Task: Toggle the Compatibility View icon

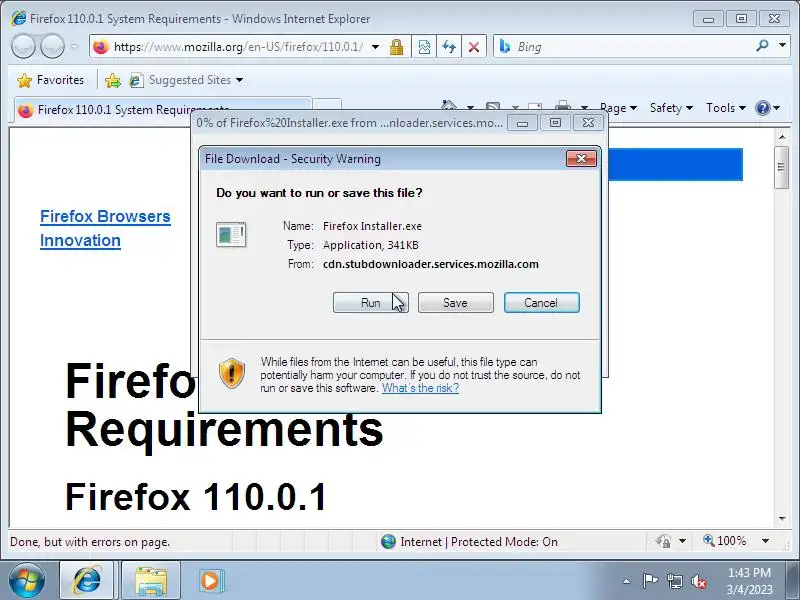Action: coord(424,47)
